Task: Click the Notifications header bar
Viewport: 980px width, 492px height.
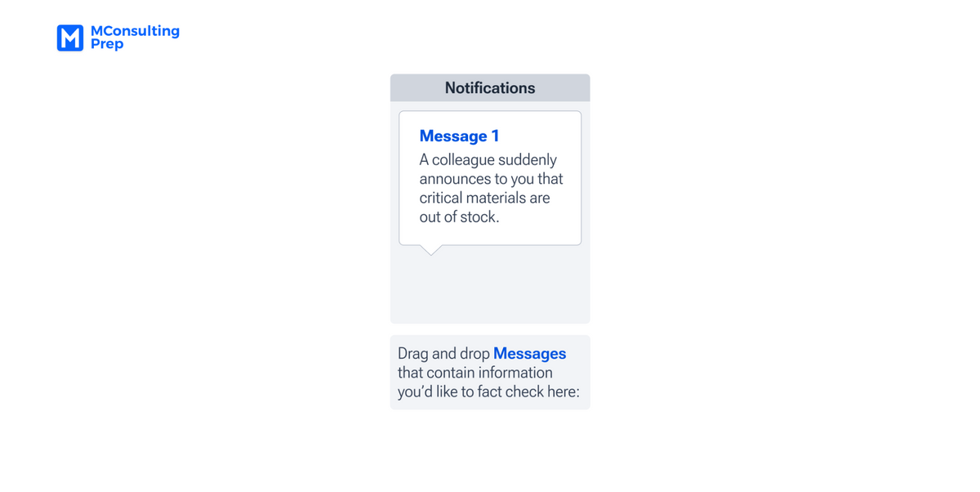Action: (490, 87)
